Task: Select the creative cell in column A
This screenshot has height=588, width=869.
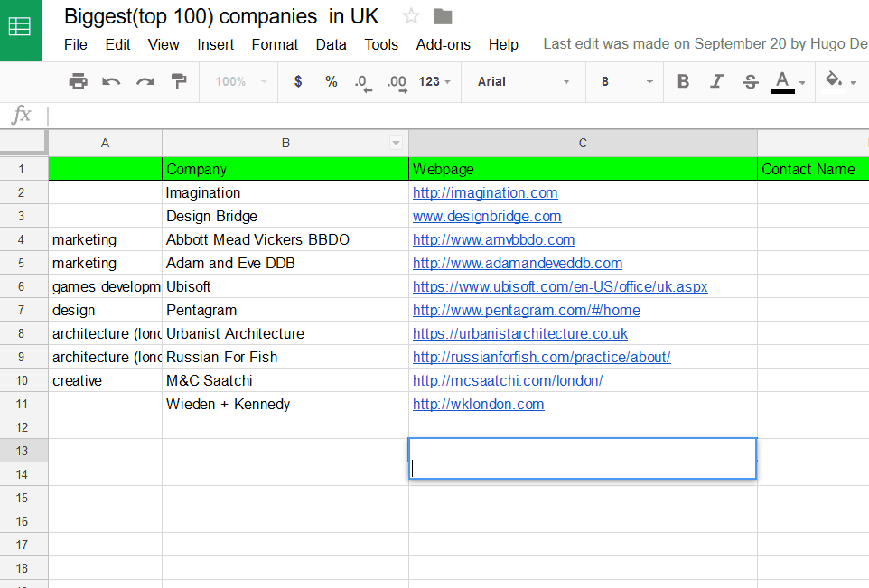Action: pyautogui.click(x=106, y=381)
